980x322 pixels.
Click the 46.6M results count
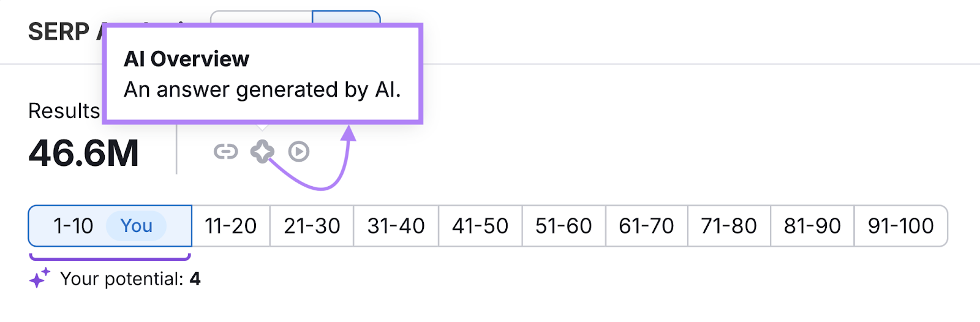pos(84,153)
